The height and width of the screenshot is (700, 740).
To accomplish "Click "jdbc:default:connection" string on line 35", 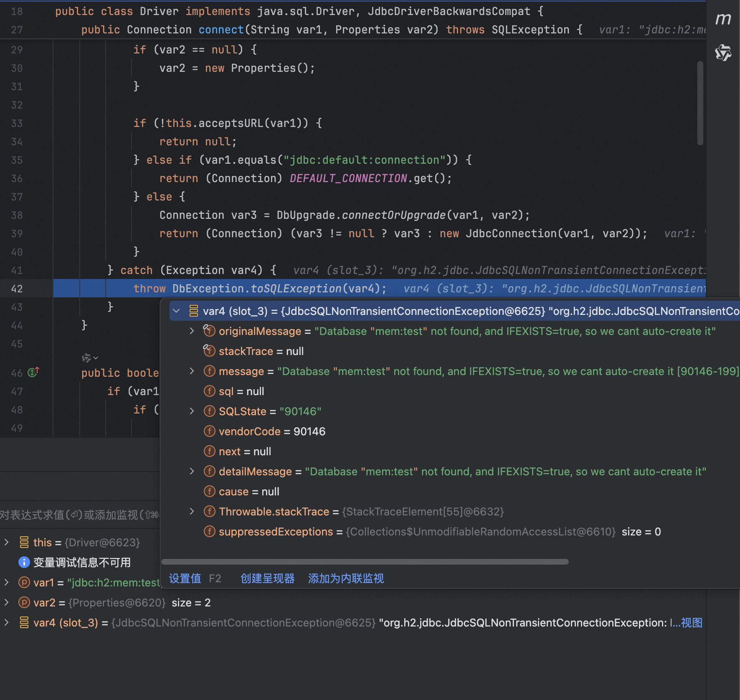I will [365, 160].
